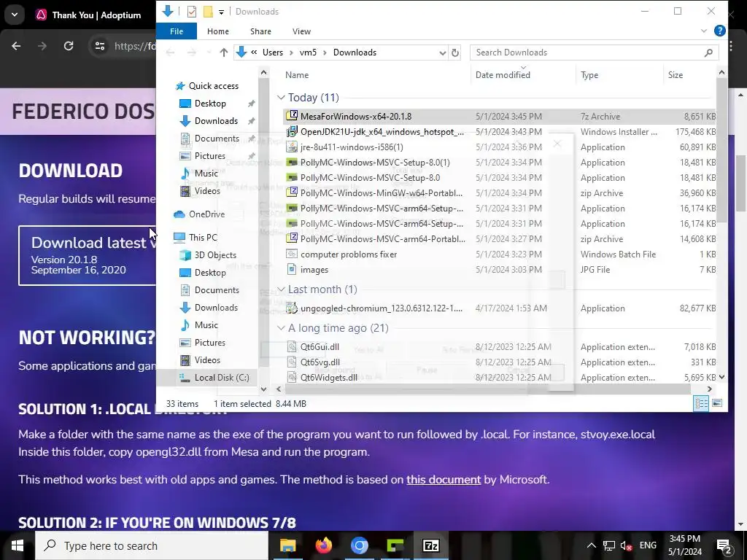Click the Search Downloads field
This screenshot has height=560, width=747.
pyautogui.click(x=594, y=52)
